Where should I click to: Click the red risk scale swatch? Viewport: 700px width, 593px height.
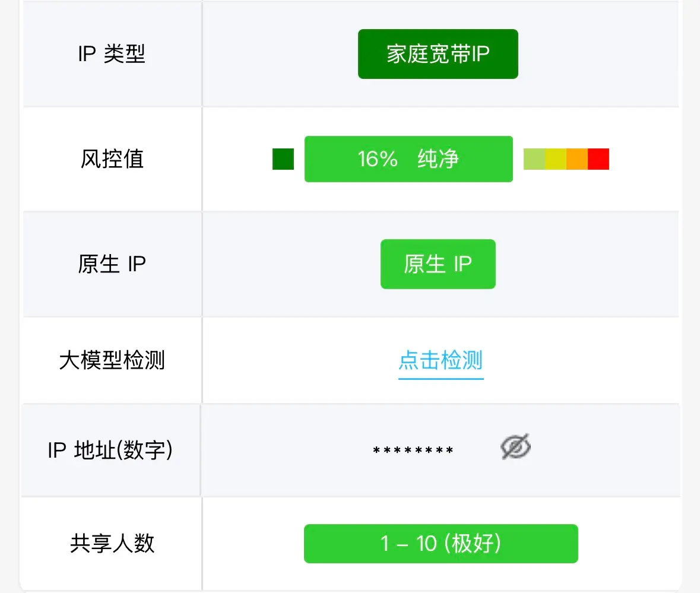(x=598, y=159)
